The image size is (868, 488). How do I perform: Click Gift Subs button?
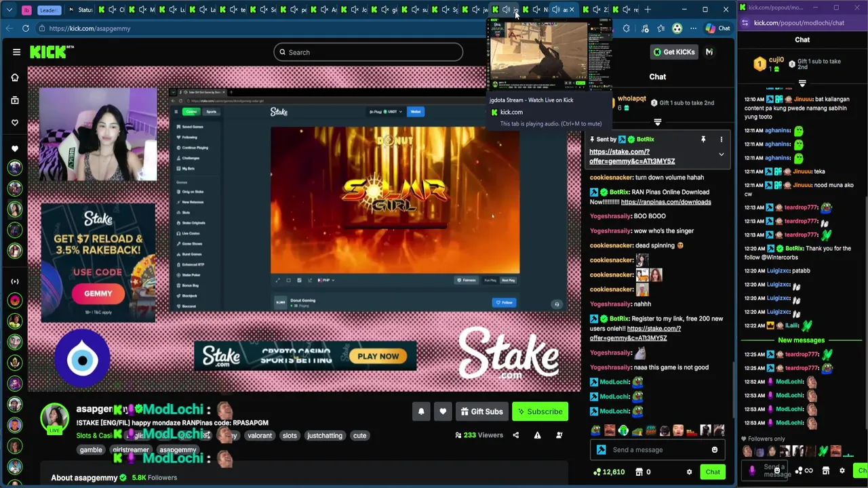(481, 411)
